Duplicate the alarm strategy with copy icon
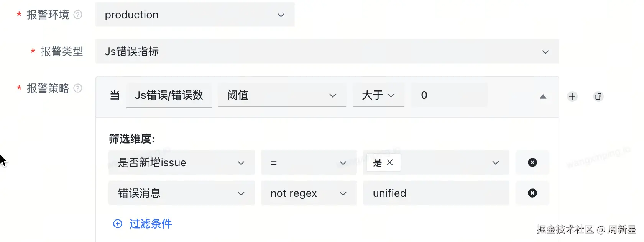The width and height of the screenshot is (644, 242). click(x=598, y=96)
